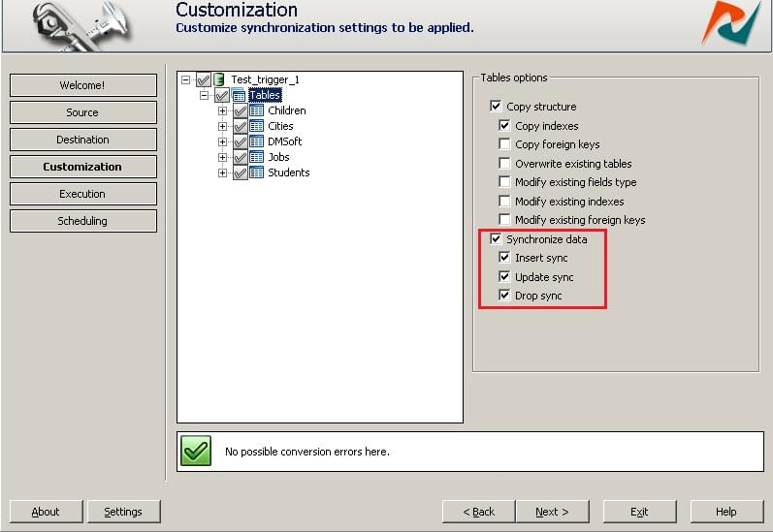
Task: Enable Copy foreign keys option
Action: [x=504, y=143]
